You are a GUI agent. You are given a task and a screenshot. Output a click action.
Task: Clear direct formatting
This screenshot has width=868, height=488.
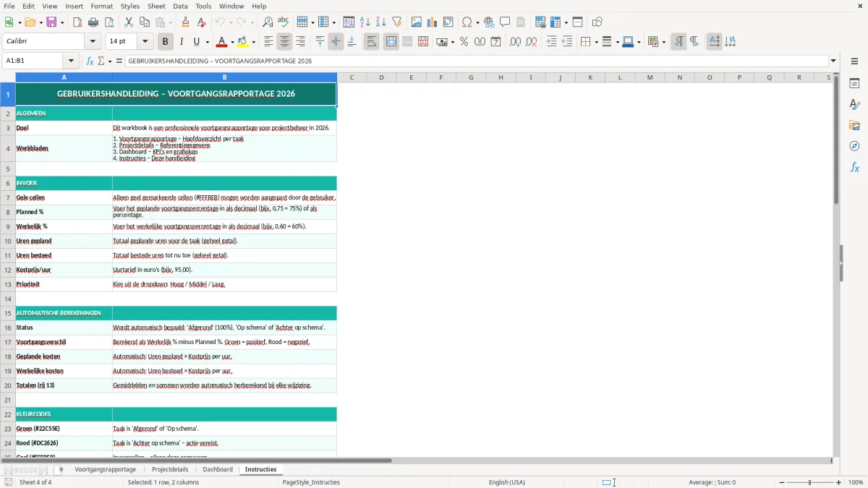click(x=202, y=22)
